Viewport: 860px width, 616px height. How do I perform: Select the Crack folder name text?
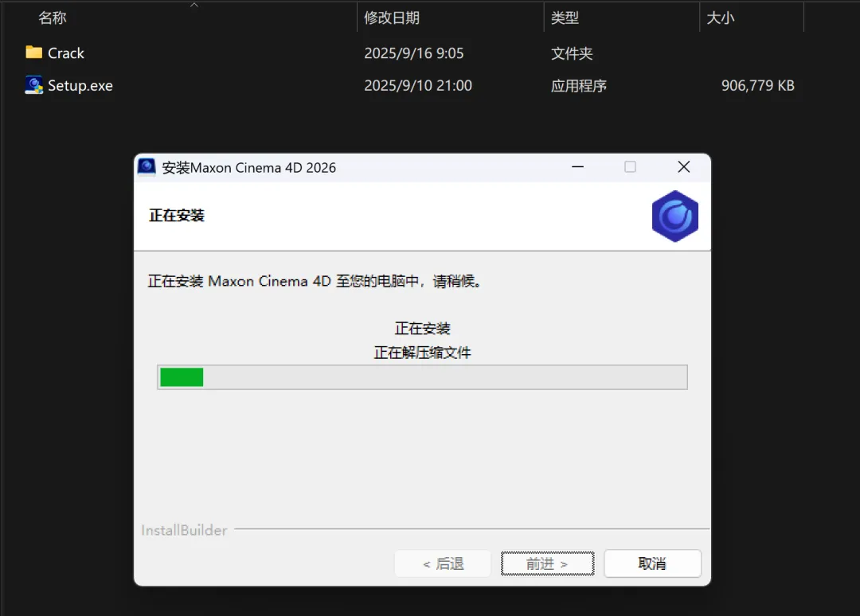[66, 53]
